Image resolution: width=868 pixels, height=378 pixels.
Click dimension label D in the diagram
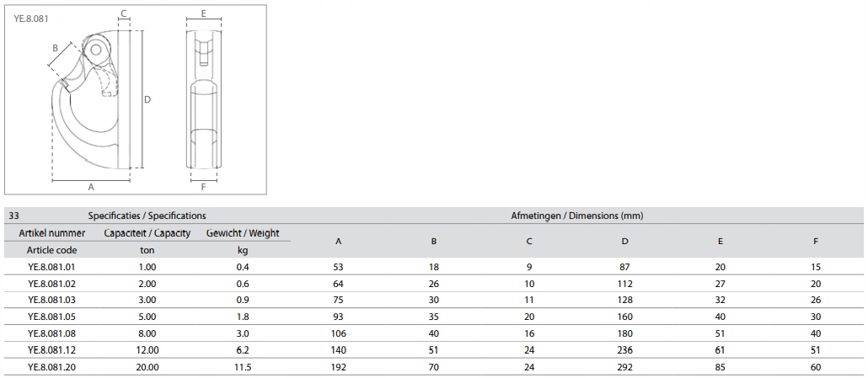(x=147, y=99)
